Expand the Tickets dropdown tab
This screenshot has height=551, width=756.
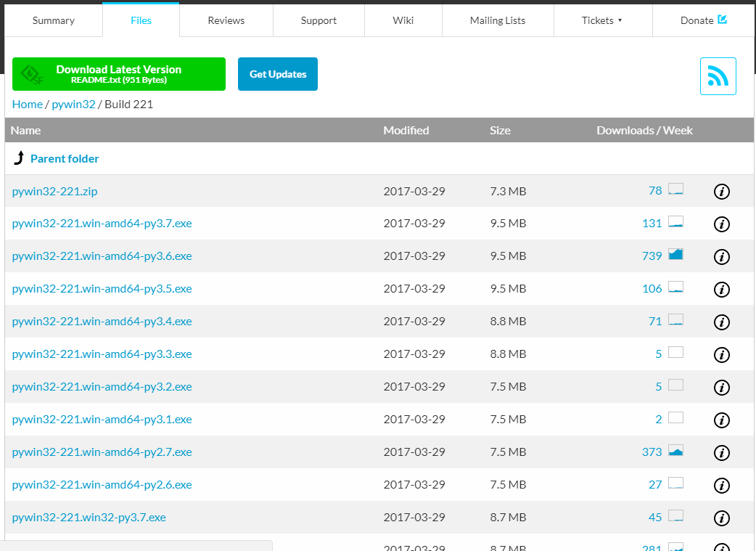pos(603,20)
